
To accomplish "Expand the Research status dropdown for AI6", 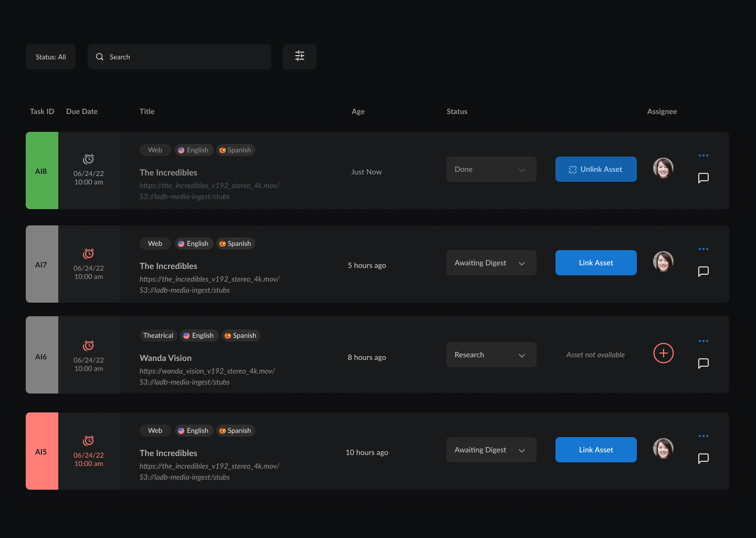I will click(491, 355).
